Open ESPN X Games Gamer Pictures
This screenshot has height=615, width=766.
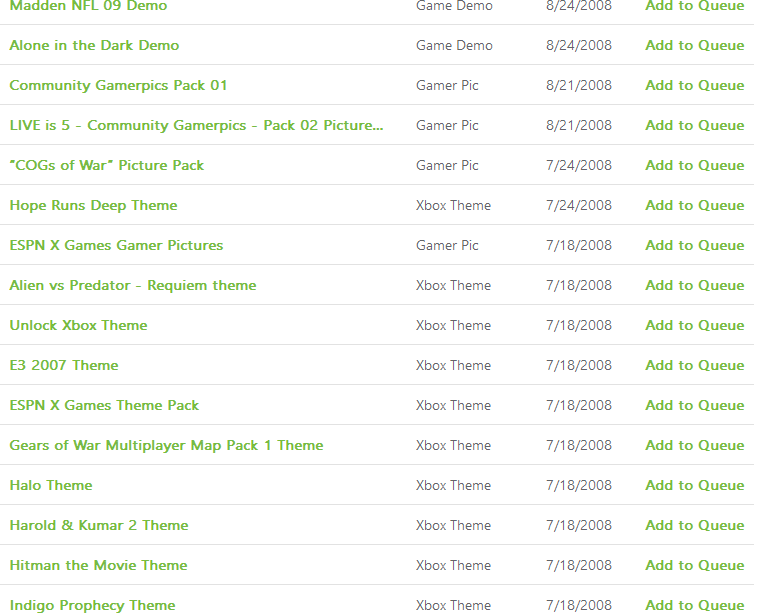click(x=116, y=246)
